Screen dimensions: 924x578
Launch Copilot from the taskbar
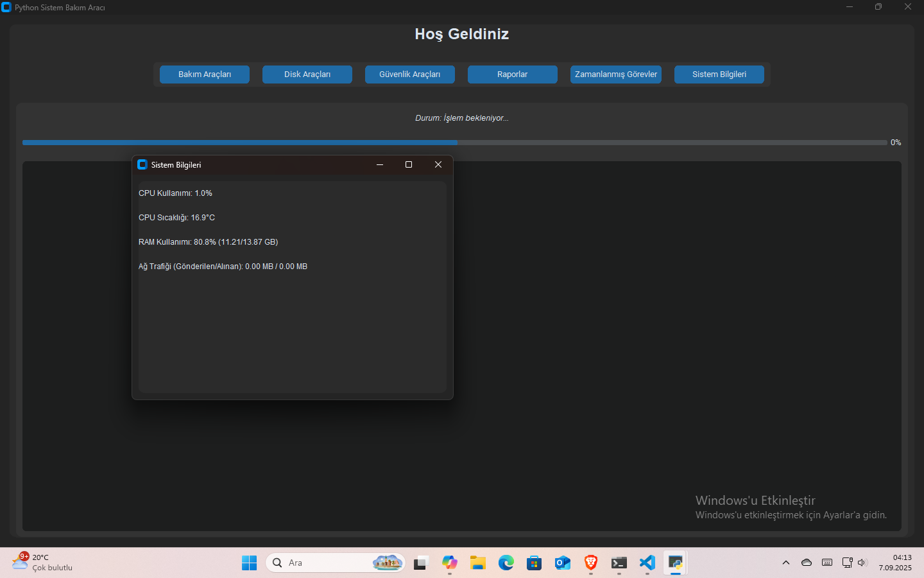[x=450, y=563]
